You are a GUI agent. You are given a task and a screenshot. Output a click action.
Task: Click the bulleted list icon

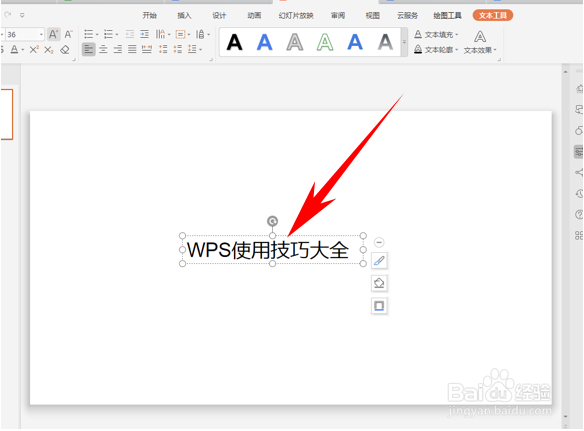pos(89,35)
